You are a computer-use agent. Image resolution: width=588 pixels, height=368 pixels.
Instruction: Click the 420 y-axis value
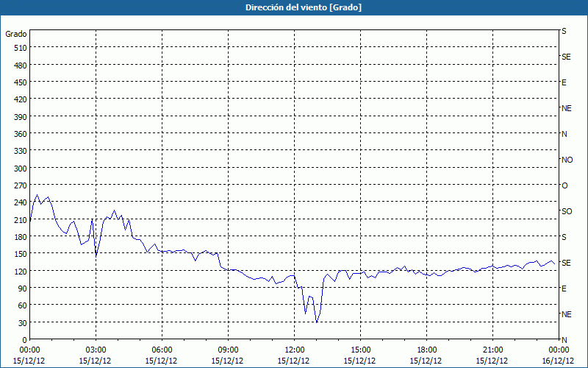tap(21, 99)
